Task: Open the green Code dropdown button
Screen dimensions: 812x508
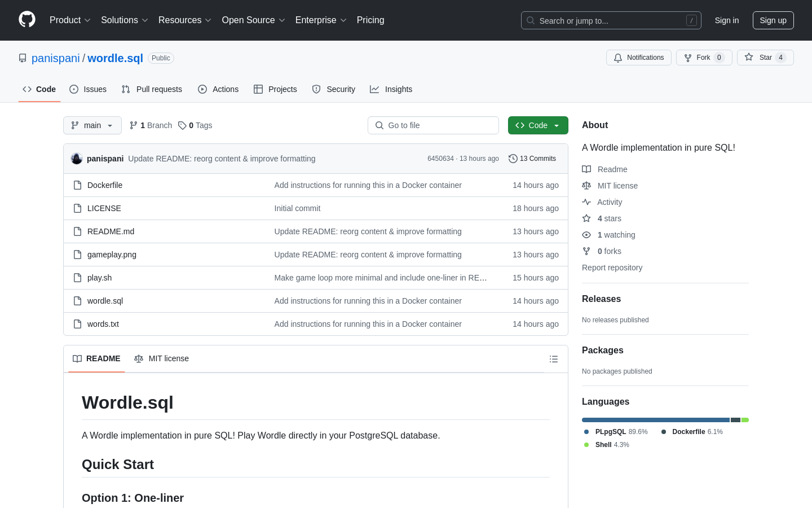Action: 538,125
